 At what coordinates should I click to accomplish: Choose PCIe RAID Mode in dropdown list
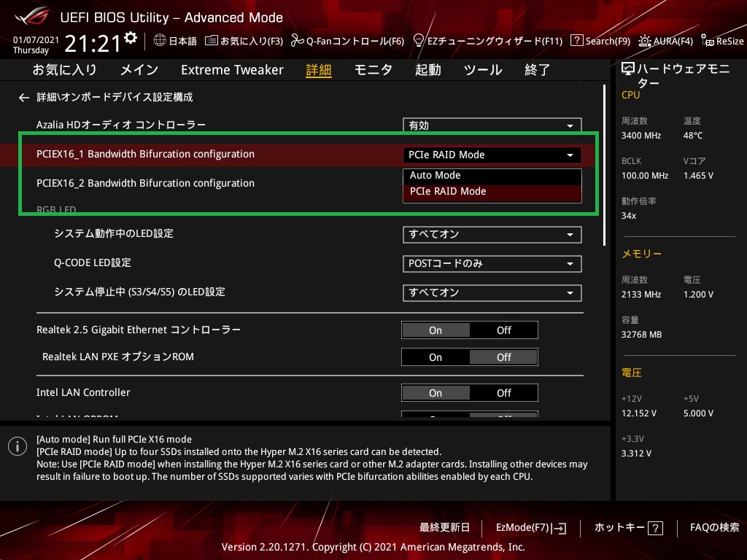[x=492, y=192]
